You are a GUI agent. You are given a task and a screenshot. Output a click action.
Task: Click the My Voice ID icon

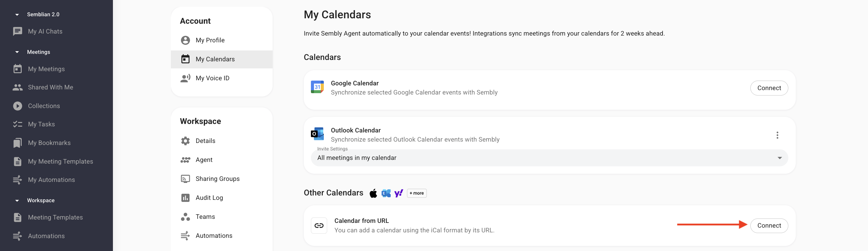185,78
